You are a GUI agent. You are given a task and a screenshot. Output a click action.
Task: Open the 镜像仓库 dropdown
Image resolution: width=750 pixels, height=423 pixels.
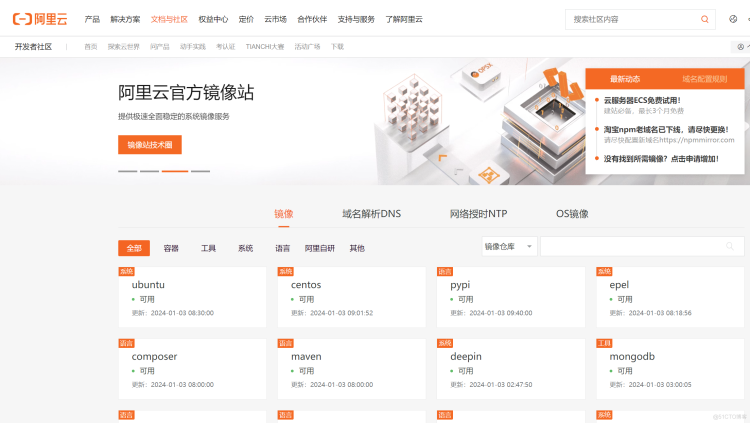509,246
